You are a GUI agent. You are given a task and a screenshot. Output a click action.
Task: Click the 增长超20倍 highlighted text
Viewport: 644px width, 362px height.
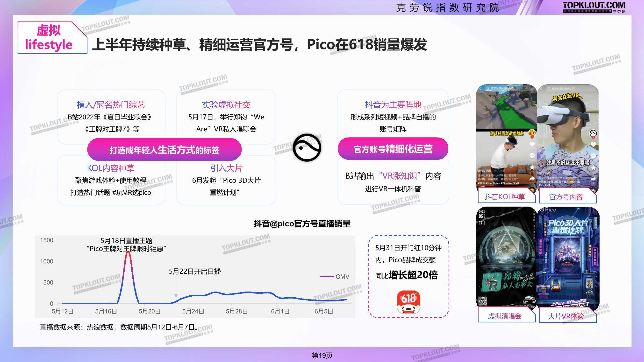click(x=414, y=275)
